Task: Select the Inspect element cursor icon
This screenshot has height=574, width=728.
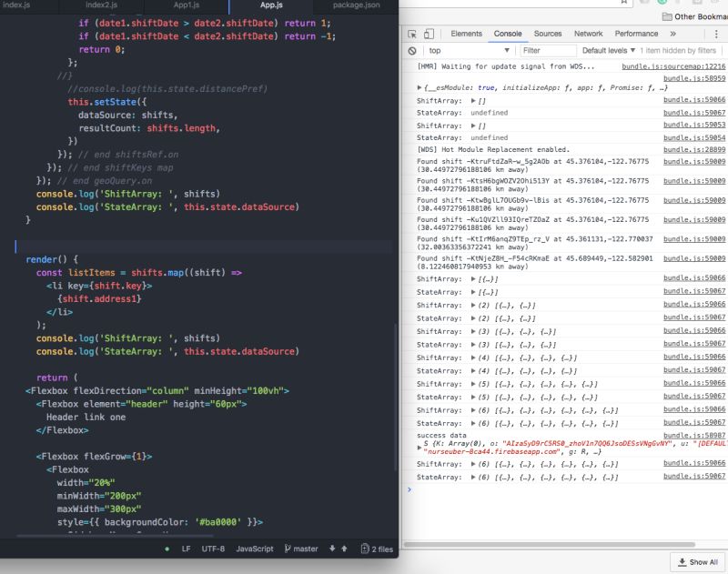Action: (410, 34)
